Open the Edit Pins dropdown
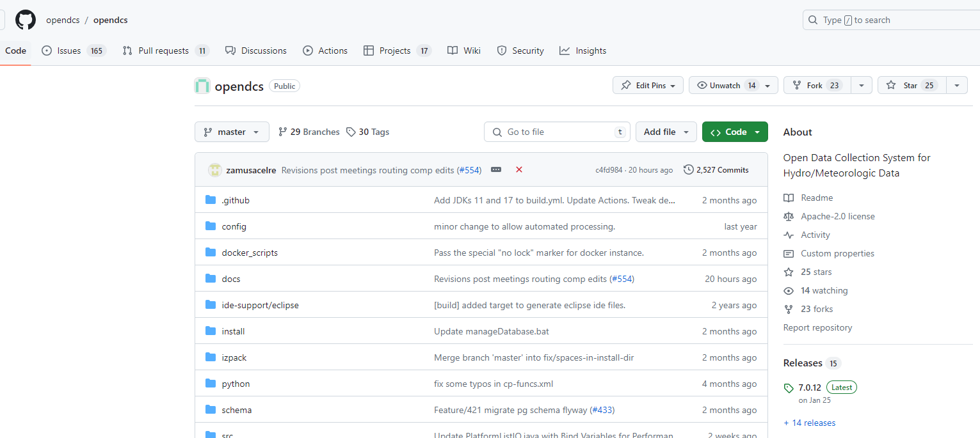This screenshot has height=438, width=980. click(x=648, y=86)
